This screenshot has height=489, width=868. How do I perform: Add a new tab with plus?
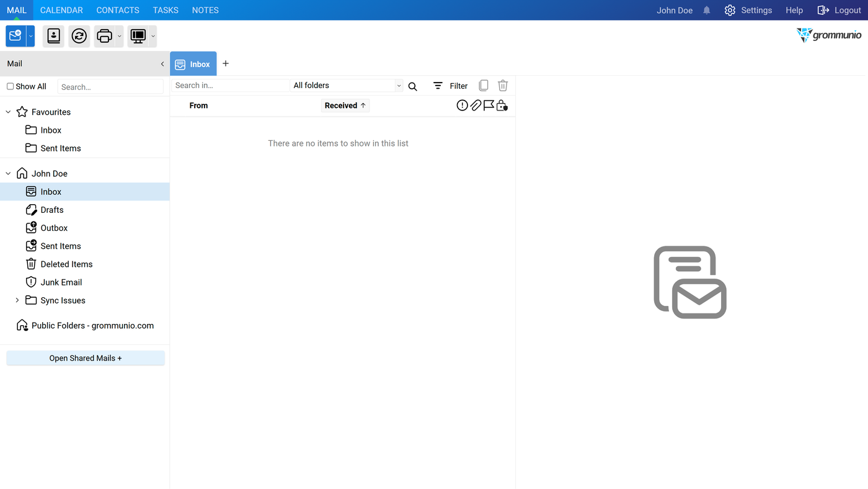coord(226,64)
